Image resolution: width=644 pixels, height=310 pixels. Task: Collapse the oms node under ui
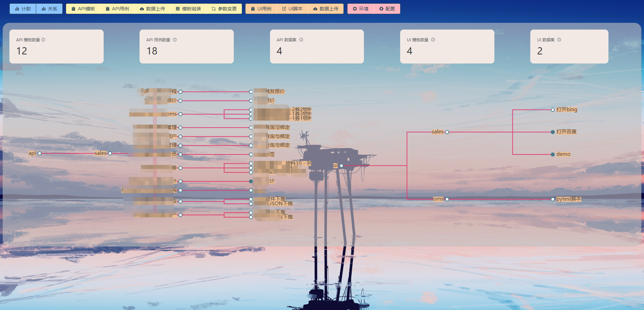pyautogui.click(x=447, y=199)
